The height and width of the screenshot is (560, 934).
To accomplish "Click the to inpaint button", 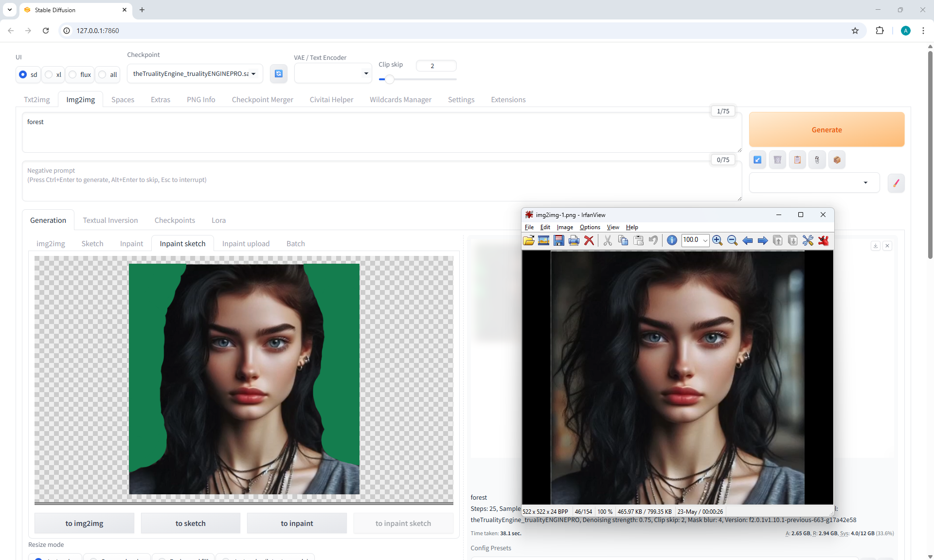I will pos(297,523).
